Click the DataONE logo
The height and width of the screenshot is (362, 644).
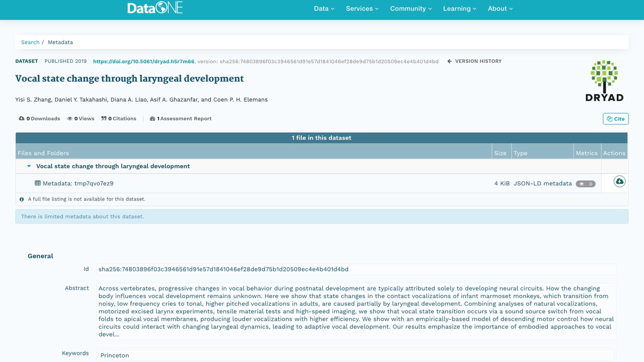155,8
